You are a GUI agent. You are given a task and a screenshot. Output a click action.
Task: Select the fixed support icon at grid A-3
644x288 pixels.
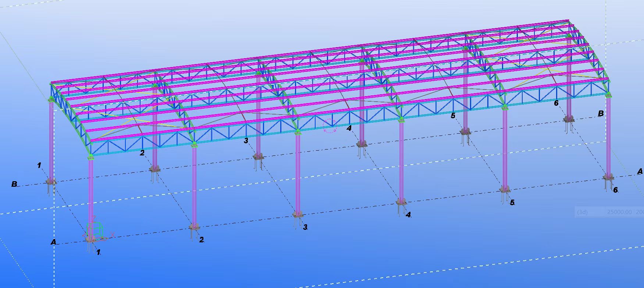tap(298, 215)
